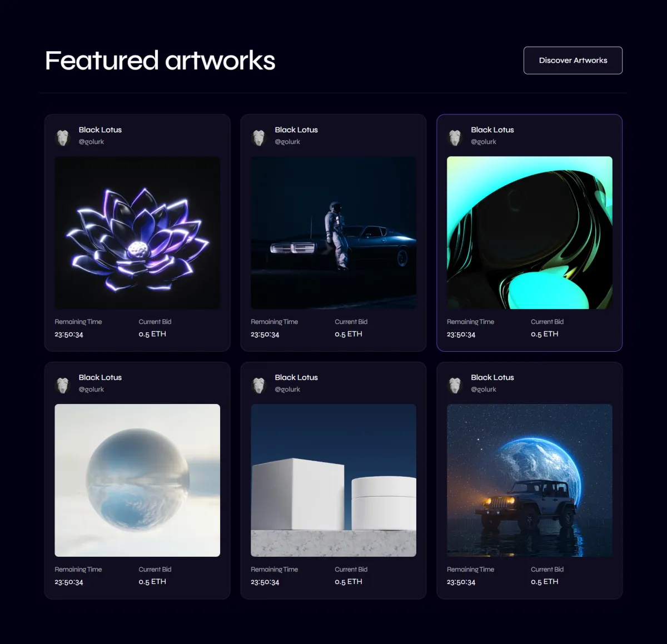Click the avatar icon on the jeep card
Screen dimensions: 667x644
pyautogui.click(x=455, y=385)
